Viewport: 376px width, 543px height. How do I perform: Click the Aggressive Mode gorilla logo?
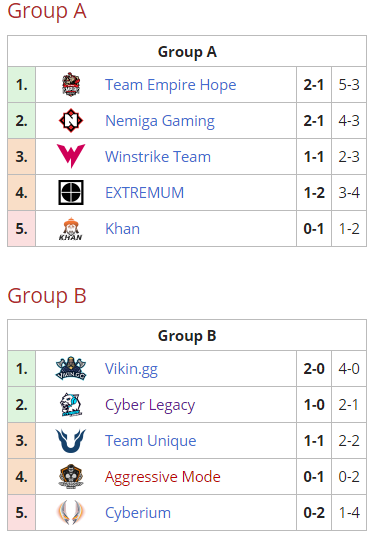click(x=71, y=477)
